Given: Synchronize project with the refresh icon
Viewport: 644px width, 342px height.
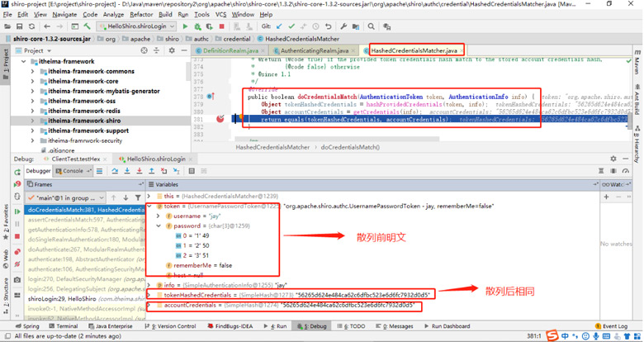Looking at the screenshot, I should 31,26.
